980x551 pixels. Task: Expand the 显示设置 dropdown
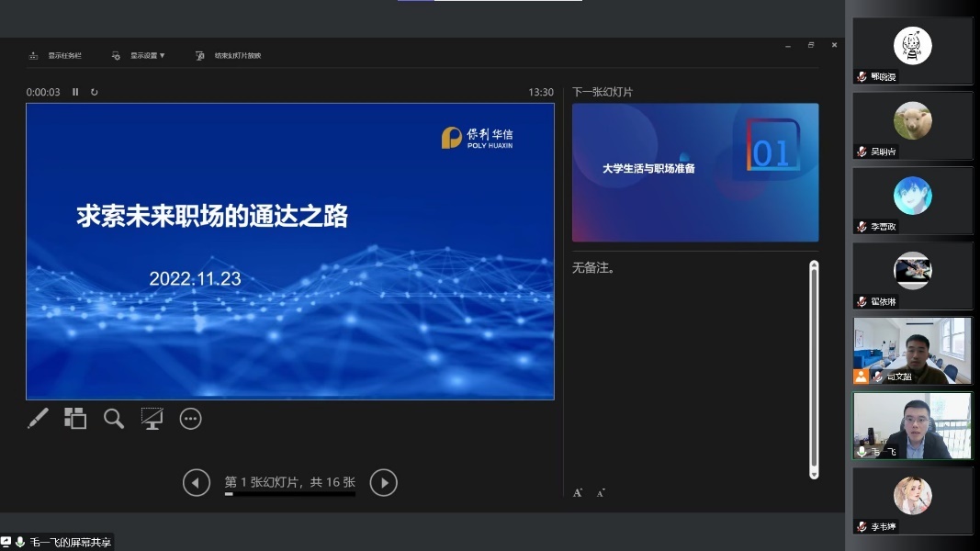pos(140,56)
